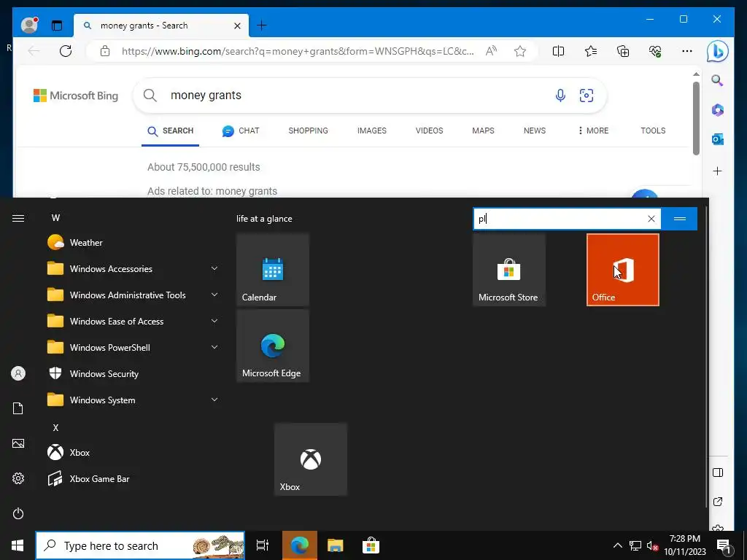Open Outlook in the Edge sidebar

point(718,139)
